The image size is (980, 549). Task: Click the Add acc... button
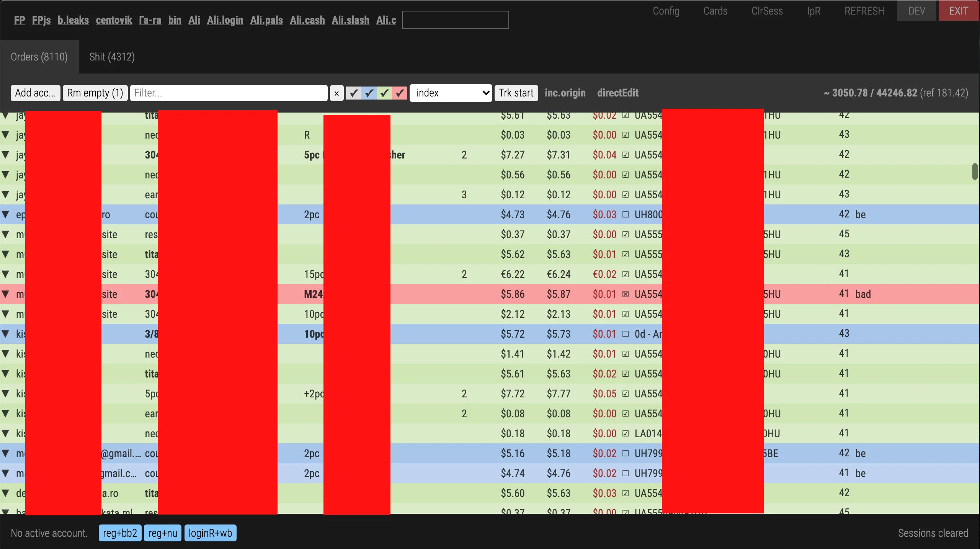[35, 93]
